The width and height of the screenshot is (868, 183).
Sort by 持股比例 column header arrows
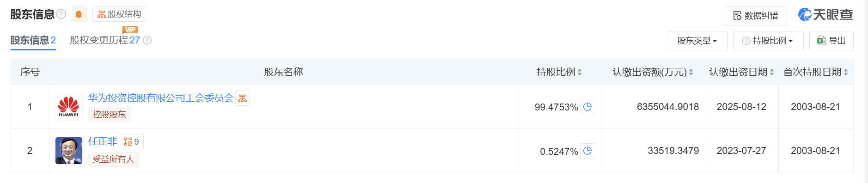(580, 72)
